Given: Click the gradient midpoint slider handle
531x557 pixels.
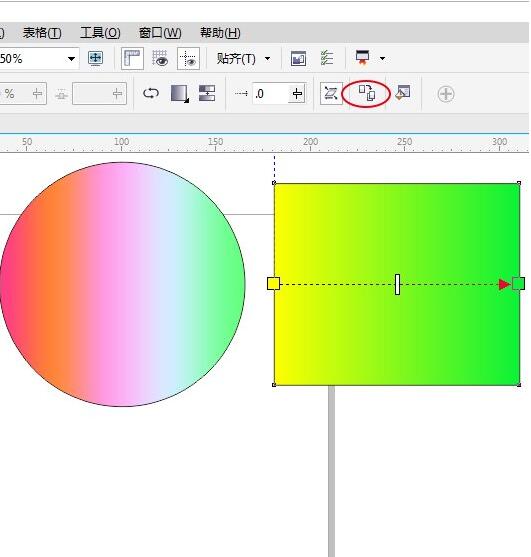Looking at the screenshot, I should 397,284.
